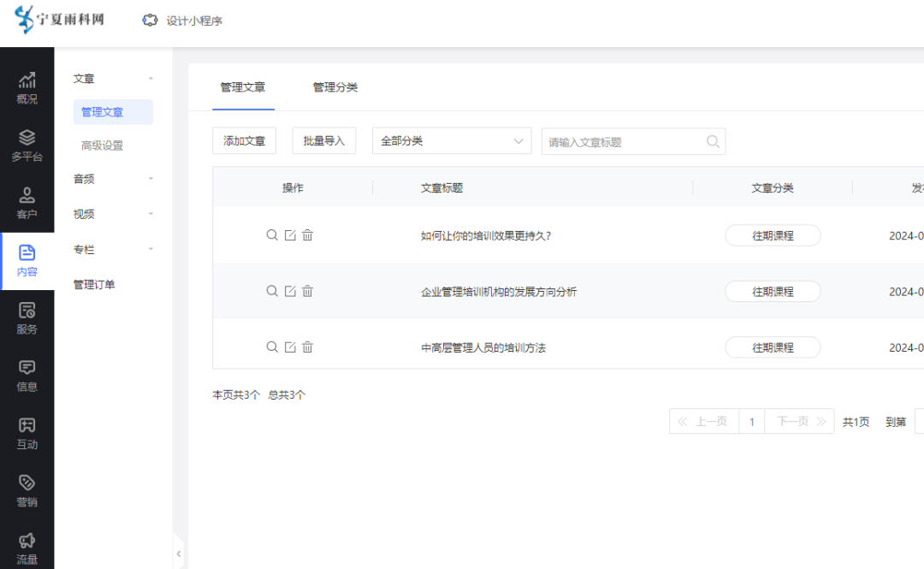Viewport: 924px width, 569px height.
Task: Delete article 企业管理培训机构的发展方向分析
Action: 308,291
